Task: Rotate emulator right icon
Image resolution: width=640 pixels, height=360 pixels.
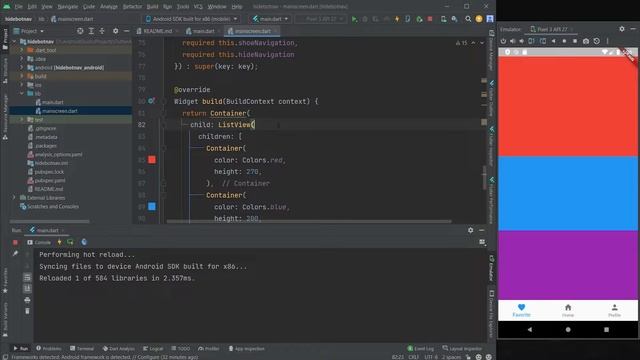Action: (x=543, y=41)
